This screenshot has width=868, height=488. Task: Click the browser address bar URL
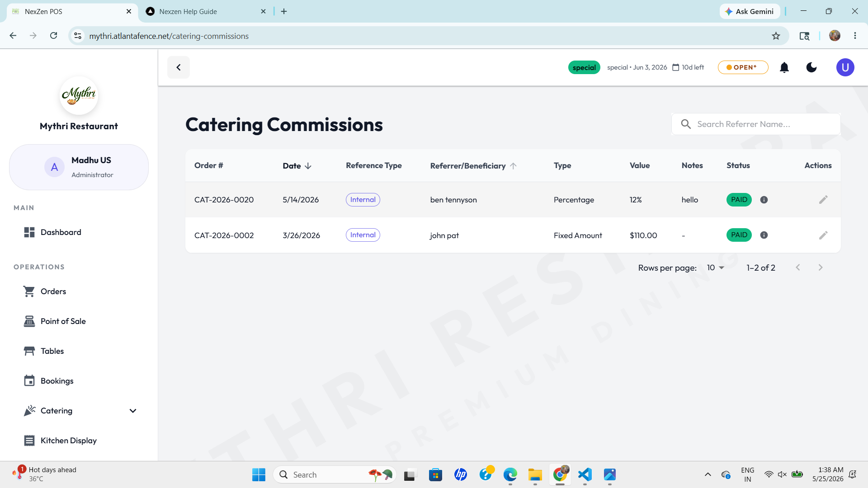click(x=169, y=36)
